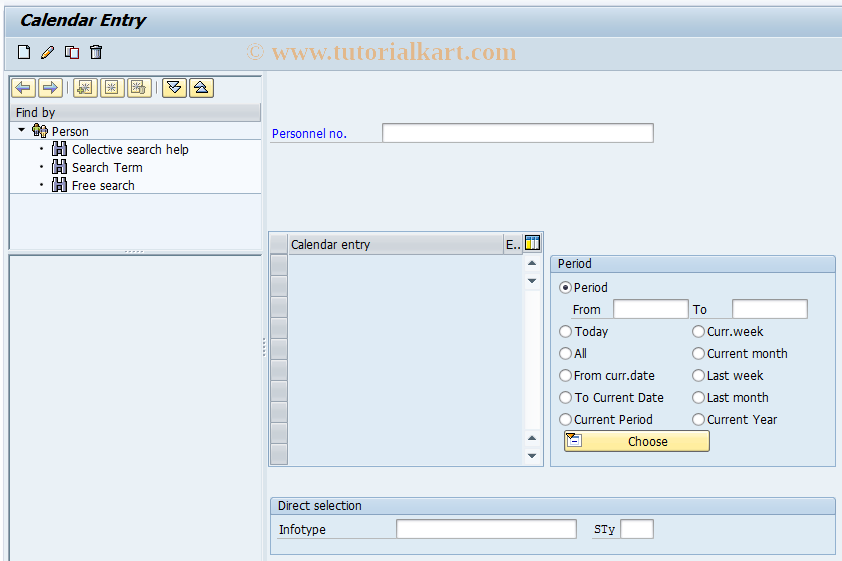Select the From curr.date radio button
Image resolution: width=842 pixels, height=561 pixels.
click(x=565, y=376)
